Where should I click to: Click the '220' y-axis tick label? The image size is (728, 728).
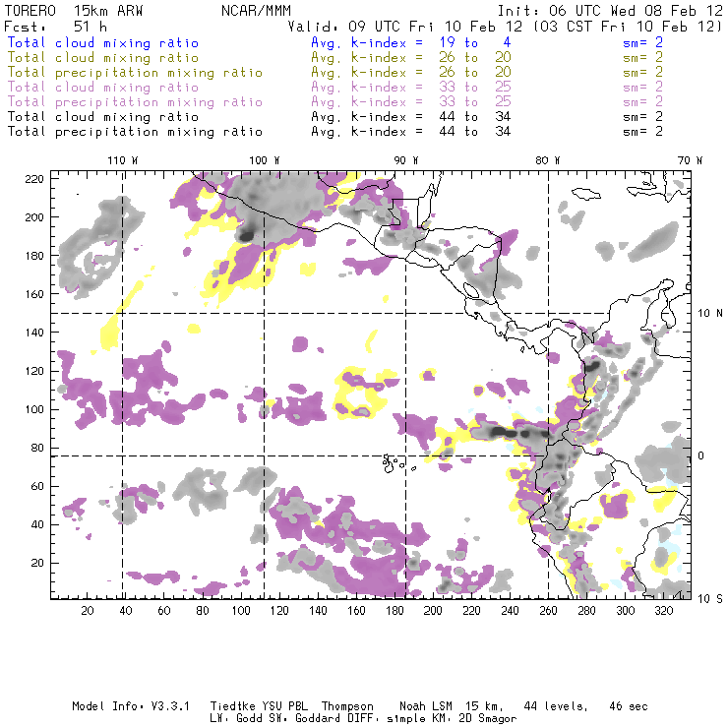pyautogui.click(x=34, y=179)
